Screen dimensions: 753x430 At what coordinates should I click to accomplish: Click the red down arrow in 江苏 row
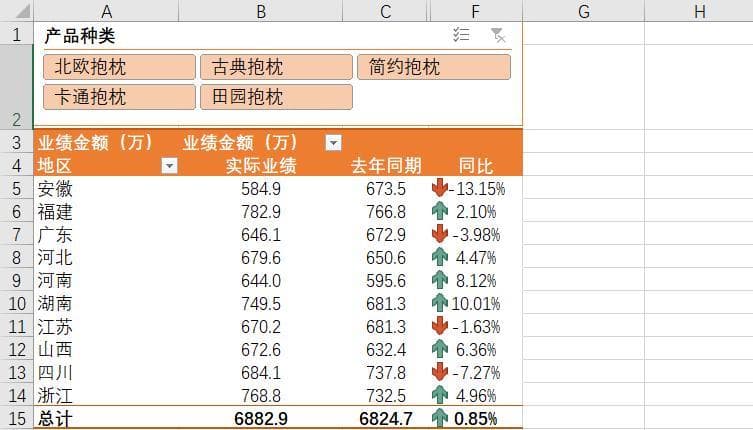[x=439, y=326]
